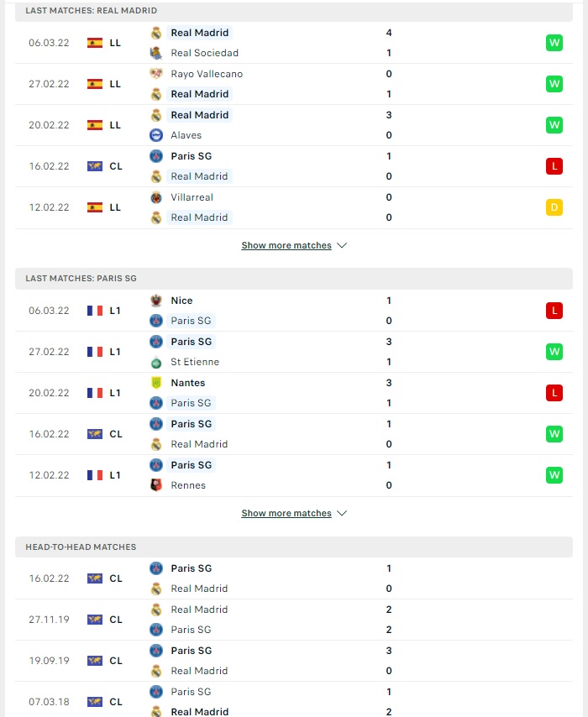The height and width of the screenshot is (717, 588).
Task: Click the Nantes club crest icon
Action: point(156,383)
